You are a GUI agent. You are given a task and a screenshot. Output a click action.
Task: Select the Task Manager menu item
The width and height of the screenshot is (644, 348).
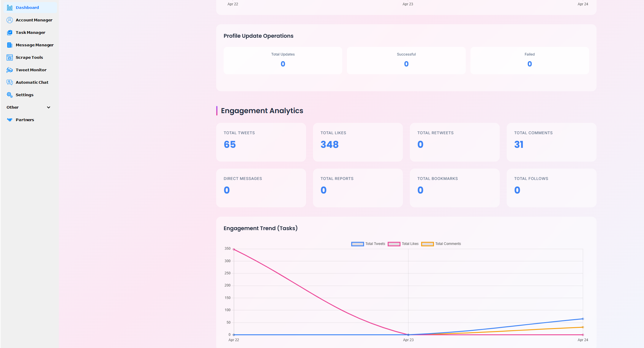pyautogui.click(x=30, y=32)
